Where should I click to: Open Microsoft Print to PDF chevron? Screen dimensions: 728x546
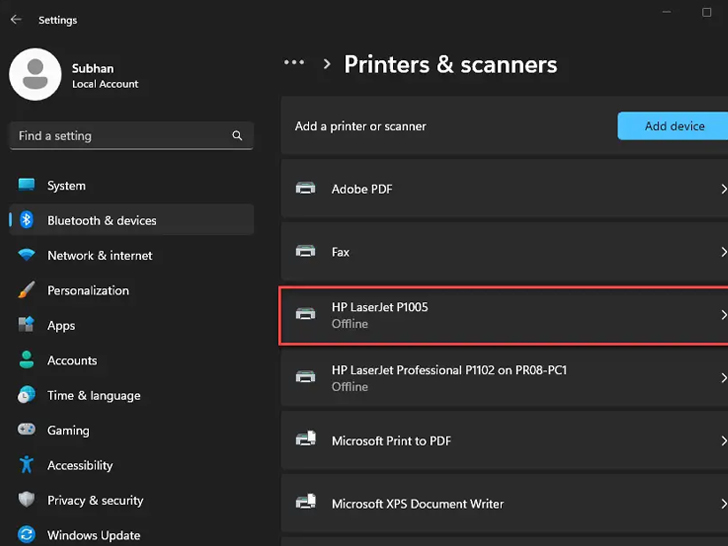coord(723,441)
